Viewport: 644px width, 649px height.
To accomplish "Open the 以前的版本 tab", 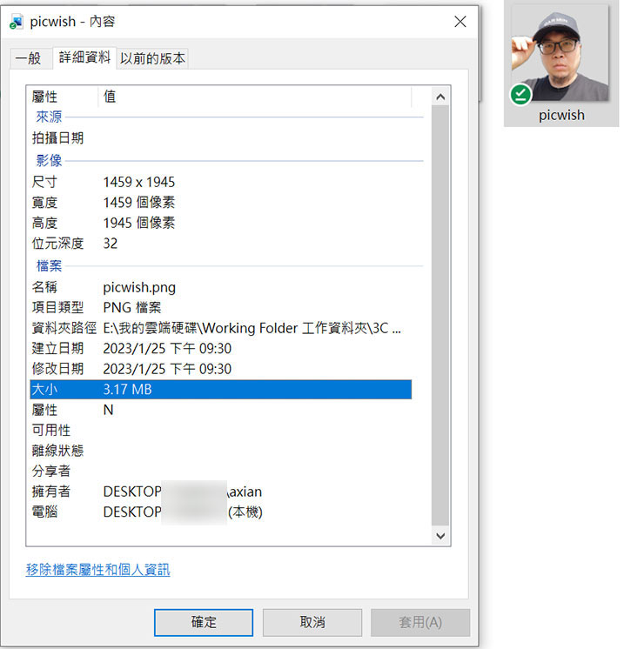I will 152,58.
